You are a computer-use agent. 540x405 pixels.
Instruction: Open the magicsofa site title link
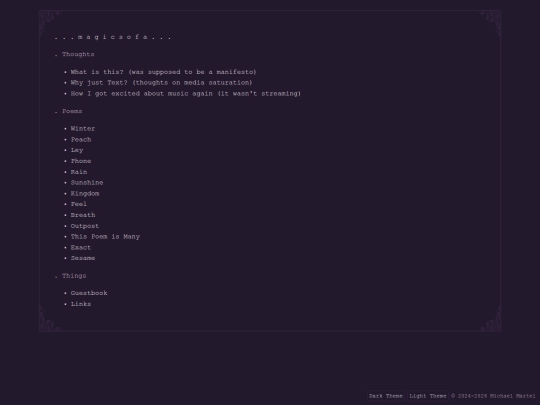[x=113, y=37]
